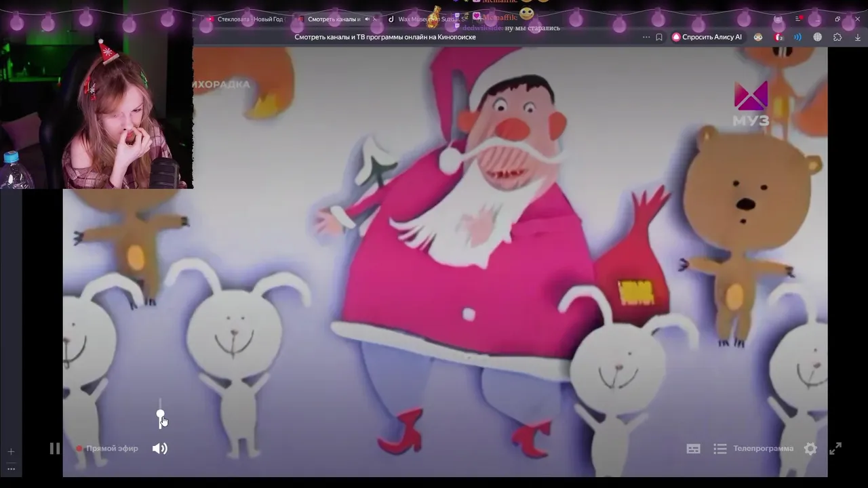
Task: Open Спросить Алису AI assistant
Action: pos(707,37)
